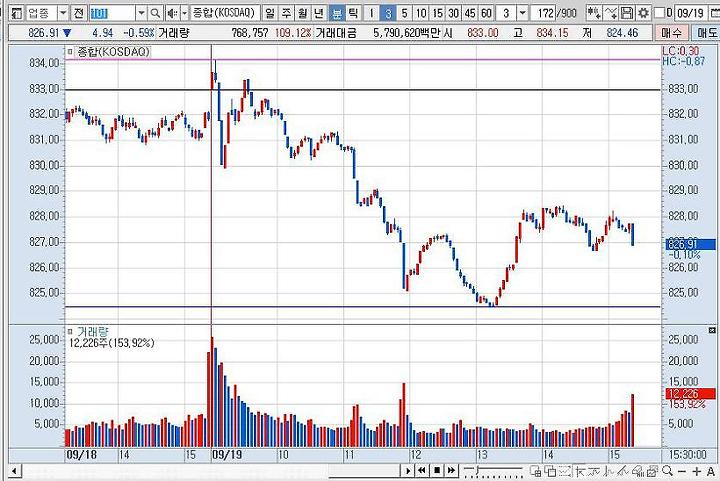Click the 매수 buy button
The image size is (720, 481).
click(670, 33)
